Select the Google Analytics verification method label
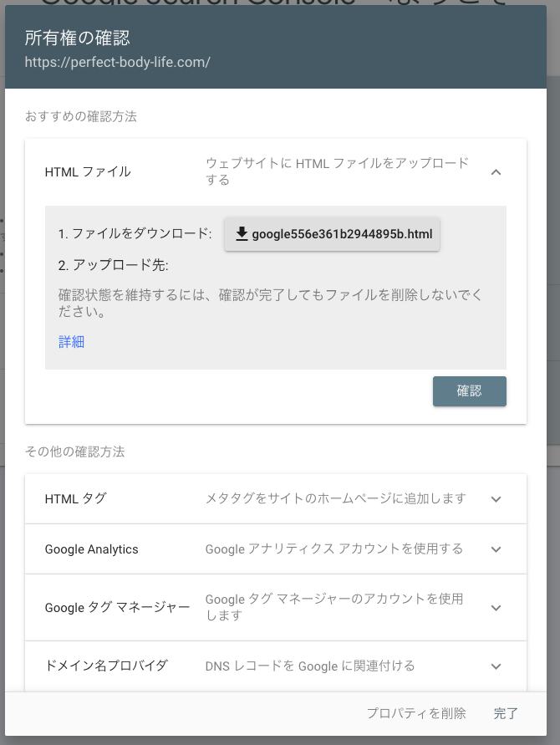The width and height of the screenshot is (560, 745). pos(92,549)
